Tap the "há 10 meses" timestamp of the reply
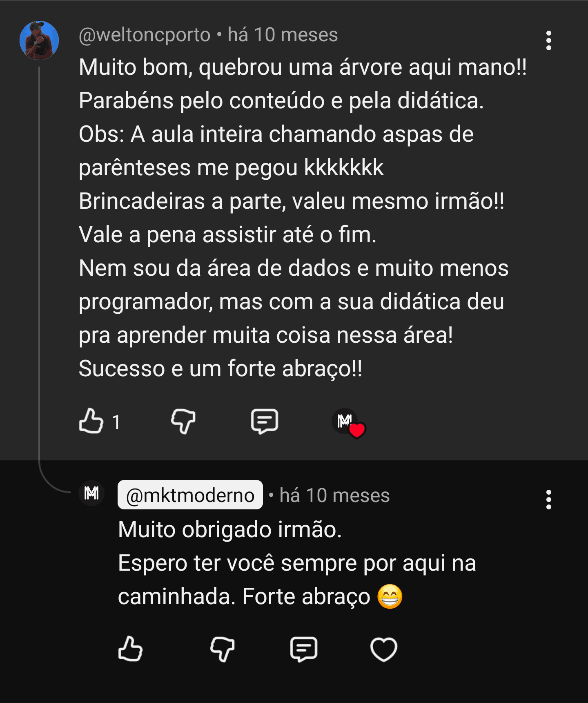Screen dimensions: 588x703 [334, 495]
